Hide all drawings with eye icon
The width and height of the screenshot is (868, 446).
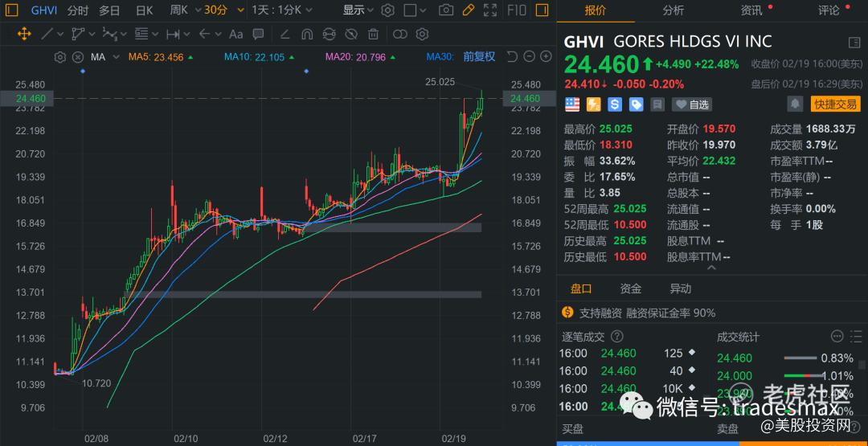point(351,35)
